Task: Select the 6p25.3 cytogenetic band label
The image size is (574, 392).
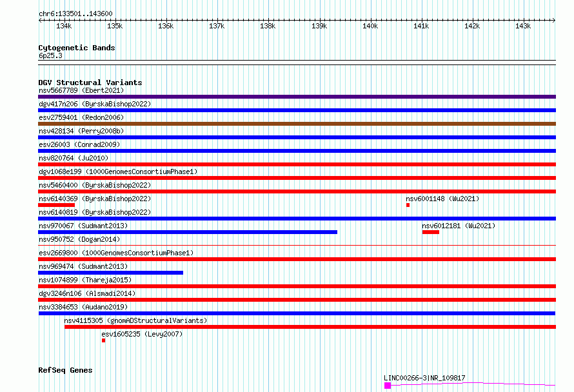Action: pos(50,55)
